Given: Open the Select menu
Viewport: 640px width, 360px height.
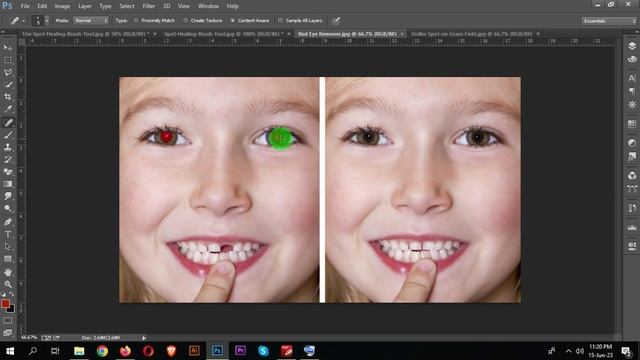Looking at the screenshot, I should [127, 6].
